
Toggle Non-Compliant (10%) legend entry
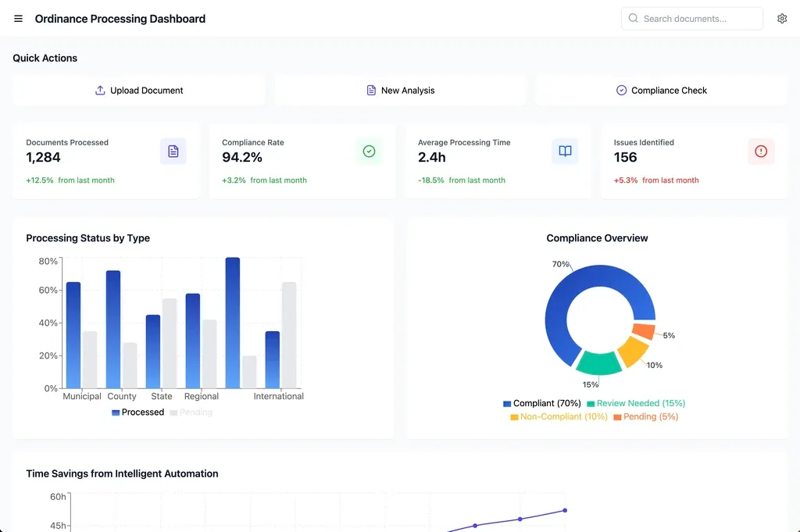tap(559, 417)
